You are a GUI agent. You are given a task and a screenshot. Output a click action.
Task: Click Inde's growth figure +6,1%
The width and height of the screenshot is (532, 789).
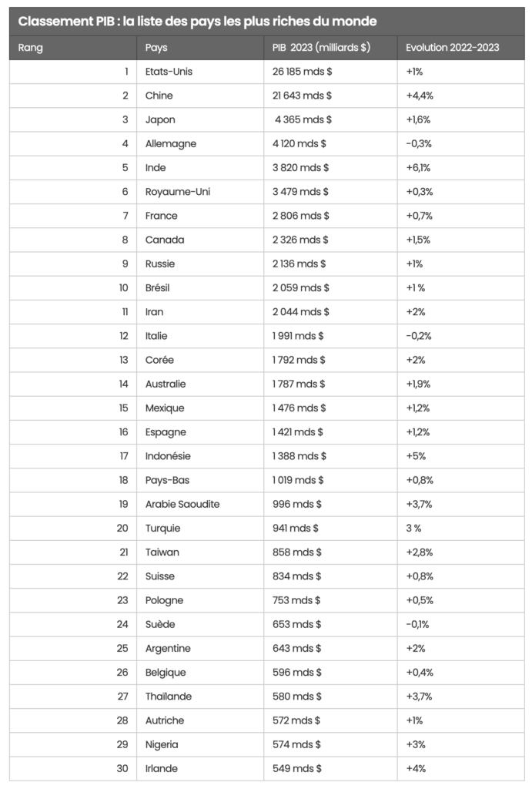pos(419,167)
